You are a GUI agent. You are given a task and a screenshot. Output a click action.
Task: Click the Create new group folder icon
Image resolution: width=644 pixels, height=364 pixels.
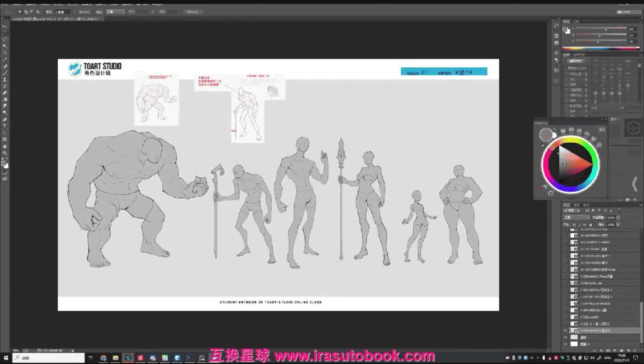pos(621,350)
